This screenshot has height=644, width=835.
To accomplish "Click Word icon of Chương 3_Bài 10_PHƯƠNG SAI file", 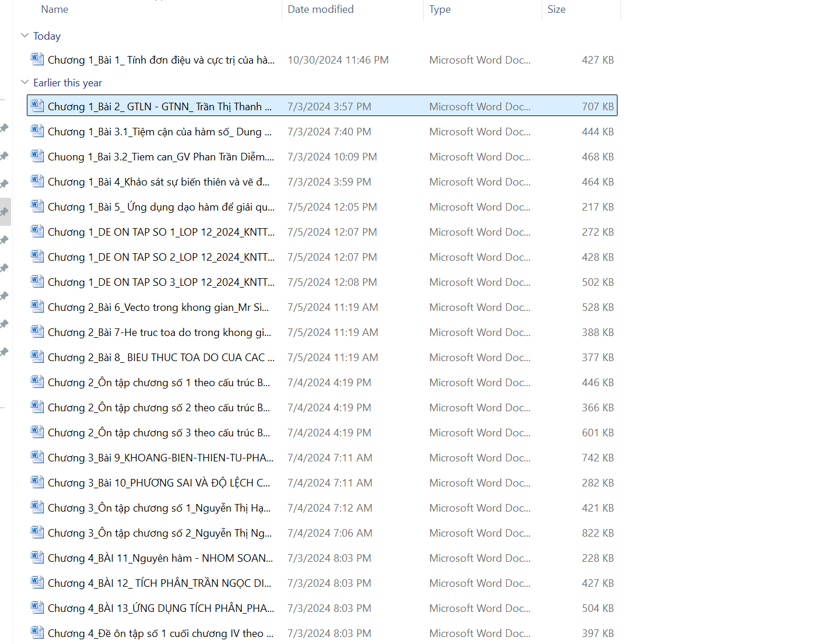I will click(x=37, y=482).
